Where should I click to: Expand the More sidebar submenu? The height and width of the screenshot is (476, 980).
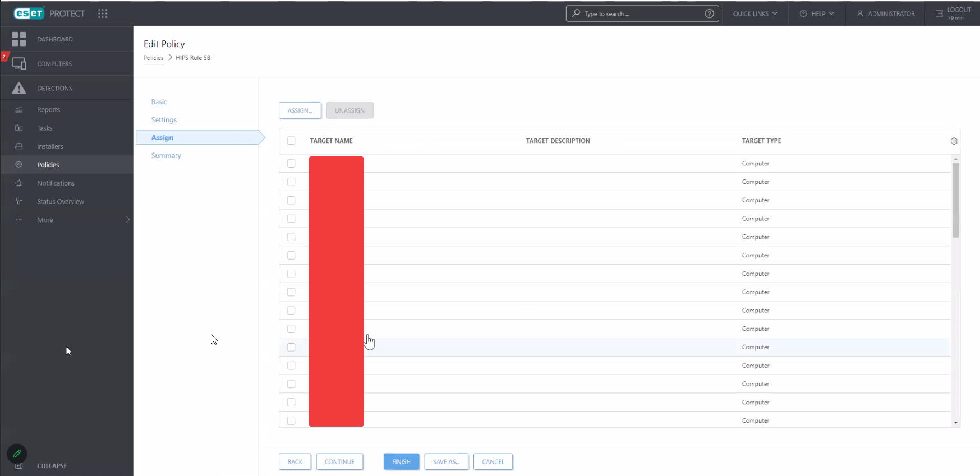tap(127, 220)
